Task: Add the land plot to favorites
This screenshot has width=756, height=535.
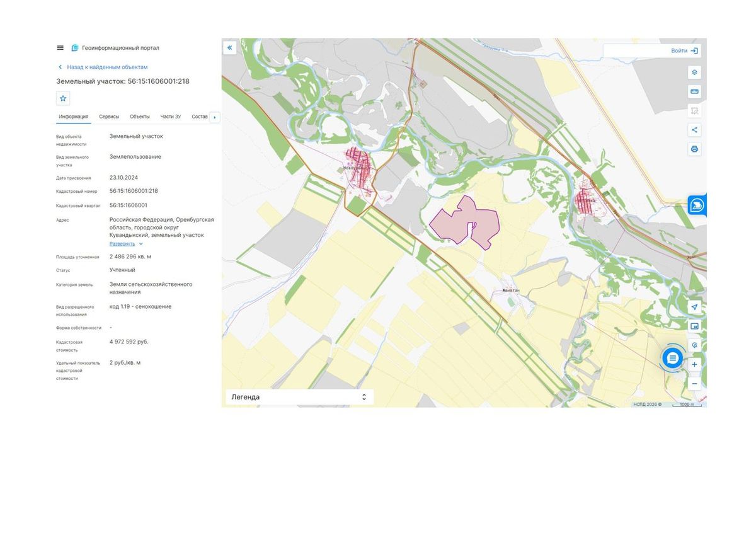Action: pyautogui.click(x=63, y=98)
